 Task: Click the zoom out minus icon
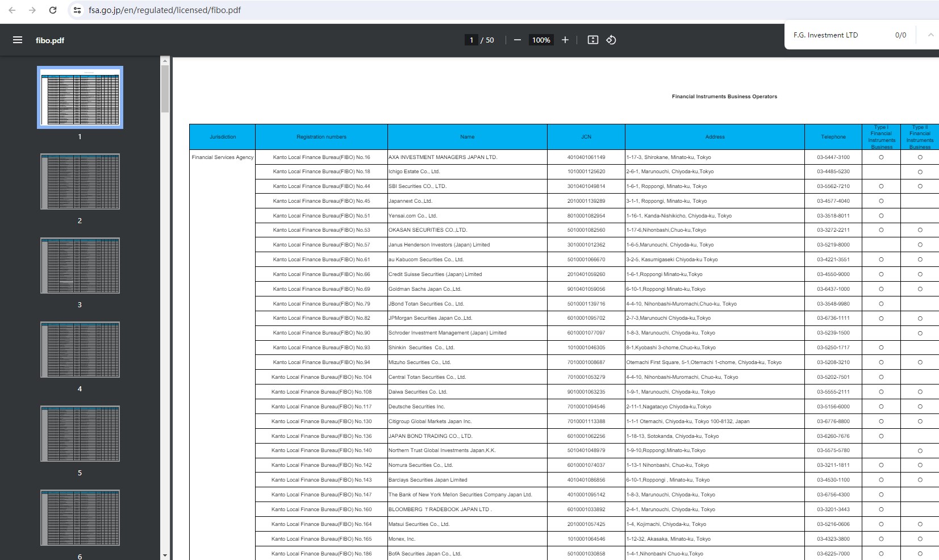pyautogui.click(x=517, y=40)
